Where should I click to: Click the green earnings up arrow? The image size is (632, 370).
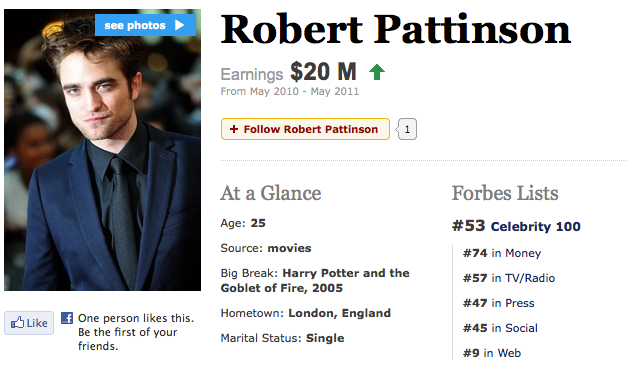click(x=377, y=72)
